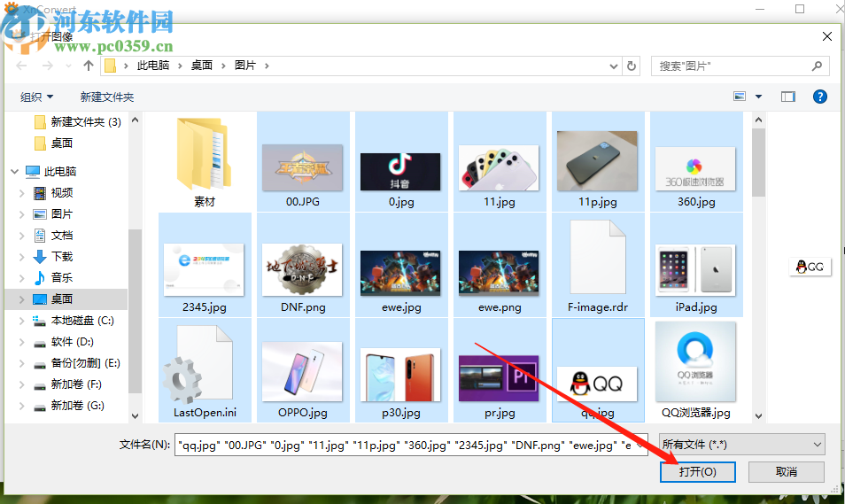Select the 00.JPG thumbnail
The image size is (845, 504).
302,167
